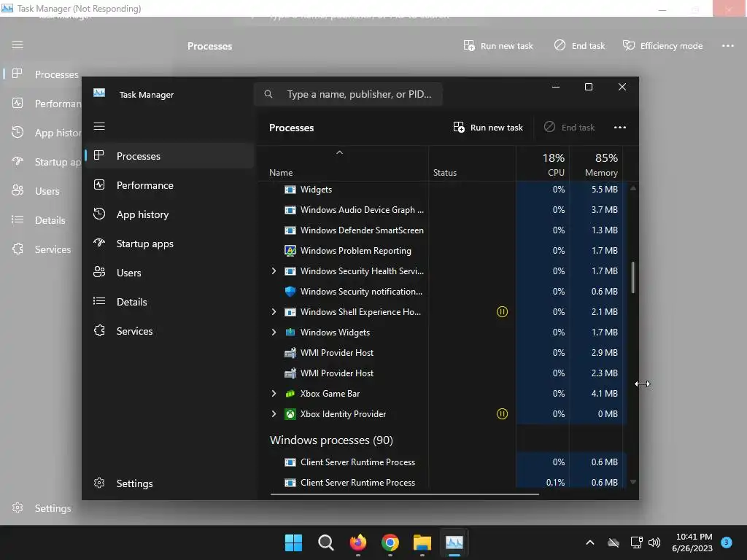
Task: Expand Xbox Identity Provider row
Action: (274, 414)
